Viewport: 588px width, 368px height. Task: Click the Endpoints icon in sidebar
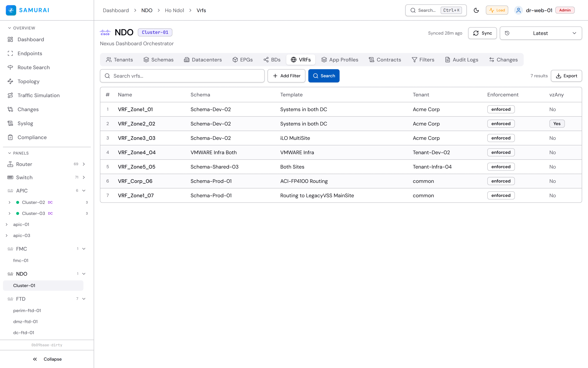pos(10,53)
